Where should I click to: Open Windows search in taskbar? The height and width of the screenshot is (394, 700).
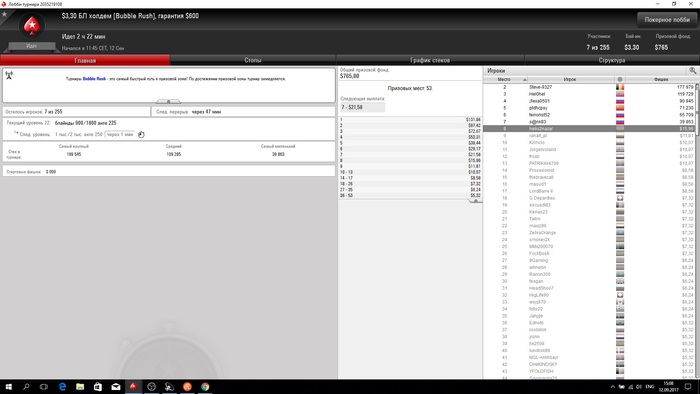pos(26,387)
